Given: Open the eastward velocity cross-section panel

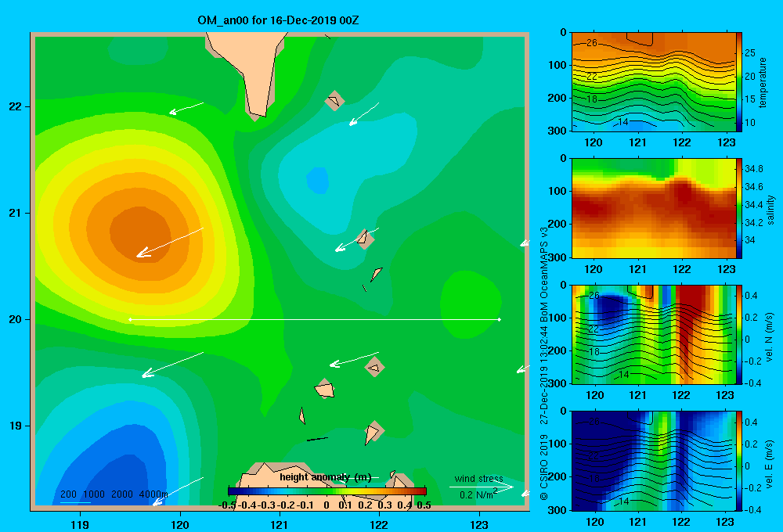Looking at the screenshot, I should [654, 461].
